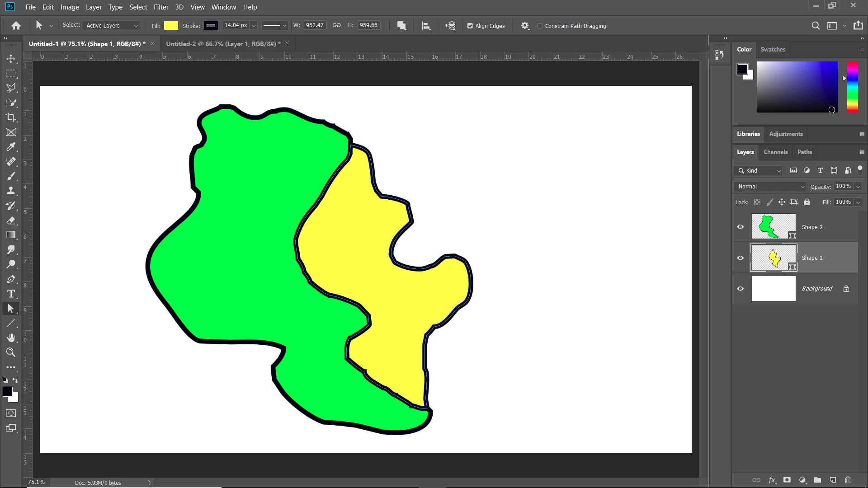Click the path alignment icon

[426, 26]
